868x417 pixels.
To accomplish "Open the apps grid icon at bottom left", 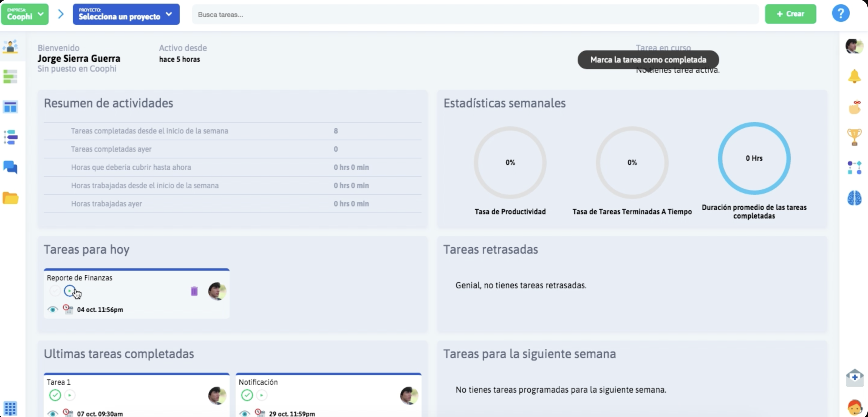I will (10, 409).
